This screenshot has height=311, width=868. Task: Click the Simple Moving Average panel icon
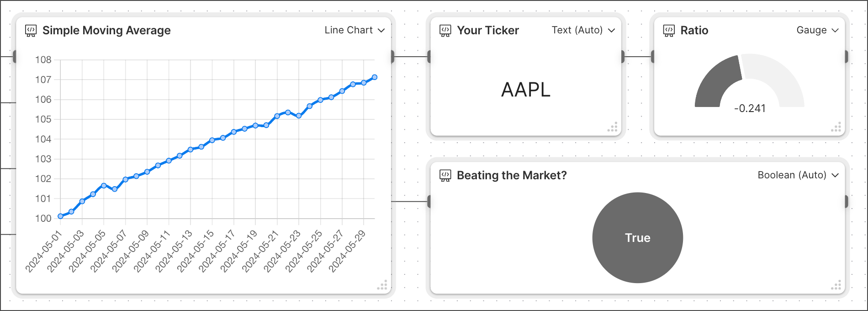click(31, 31)
